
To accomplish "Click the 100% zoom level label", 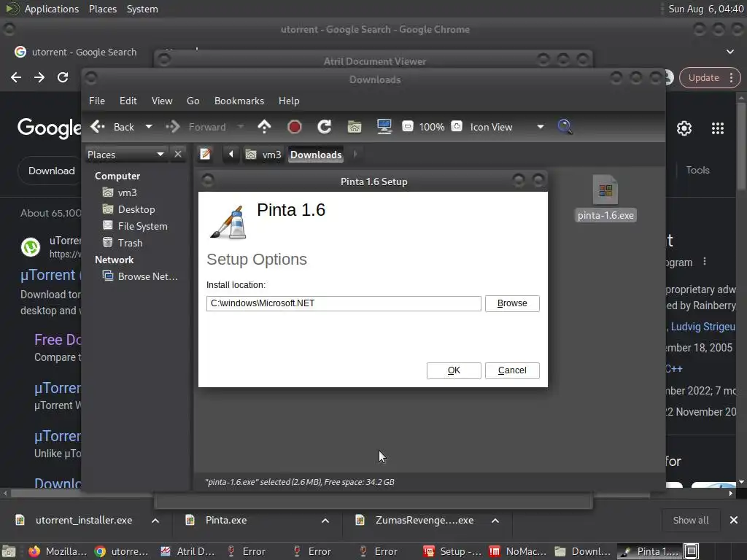I will coord(432,127).
